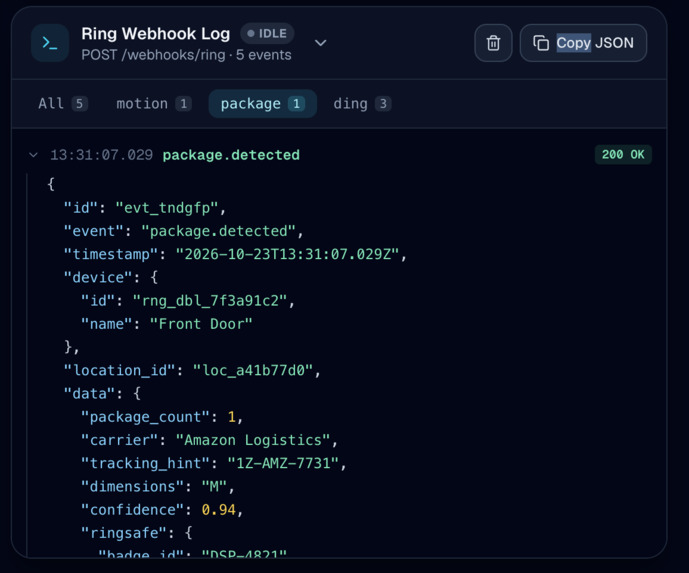
Task: Click timestamp 13:31:07.029
Action: [x=102, y=155]
